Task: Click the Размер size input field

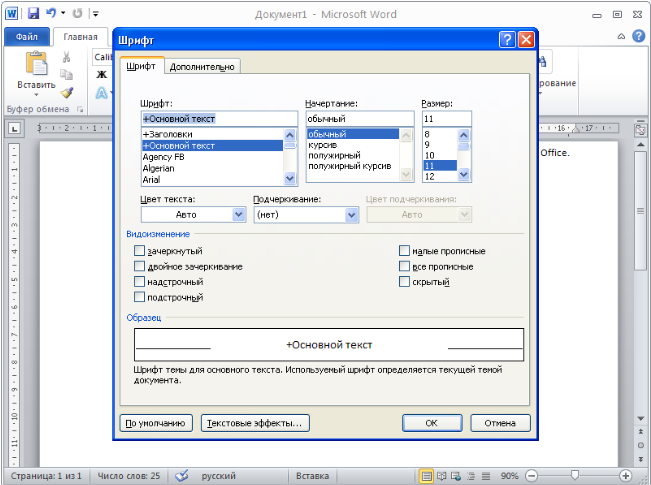Action: point(447,119)
